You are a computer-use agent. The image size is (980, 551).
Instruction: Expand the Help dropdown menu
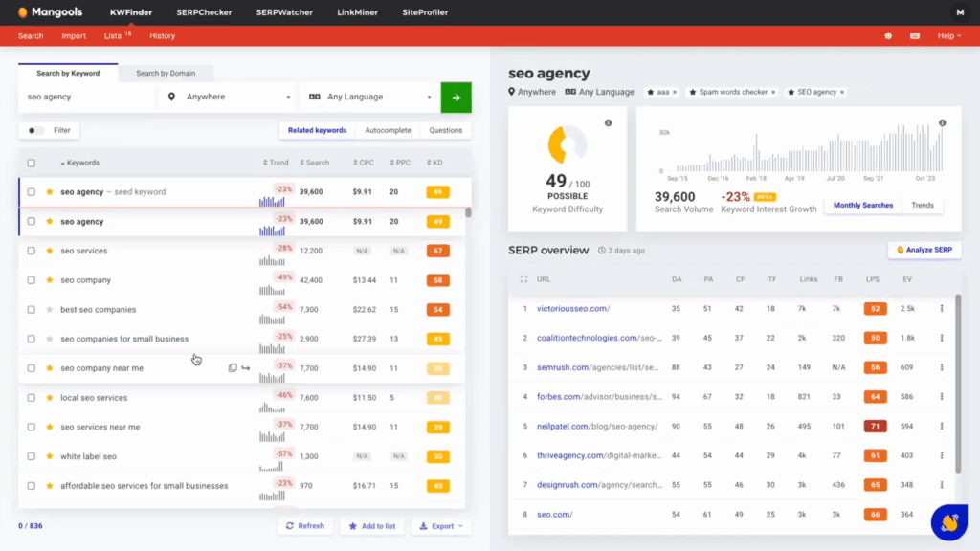point(947,35)
